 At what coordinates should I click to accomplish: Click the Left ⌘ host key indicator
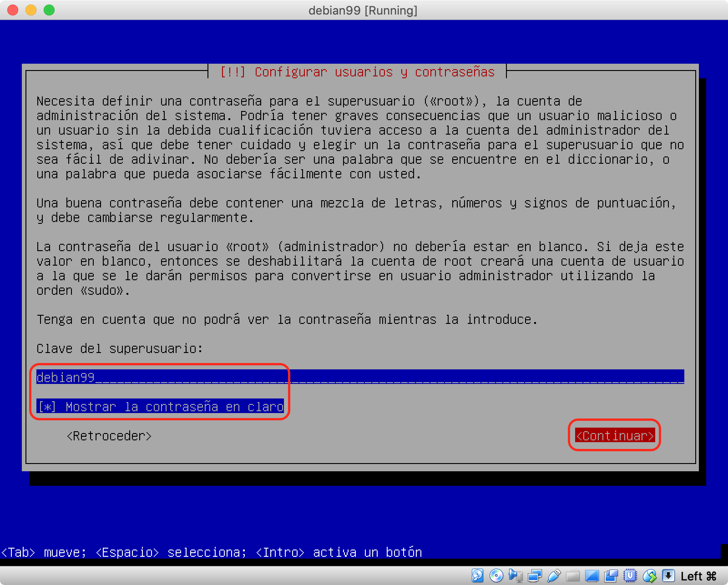point(698,576)
